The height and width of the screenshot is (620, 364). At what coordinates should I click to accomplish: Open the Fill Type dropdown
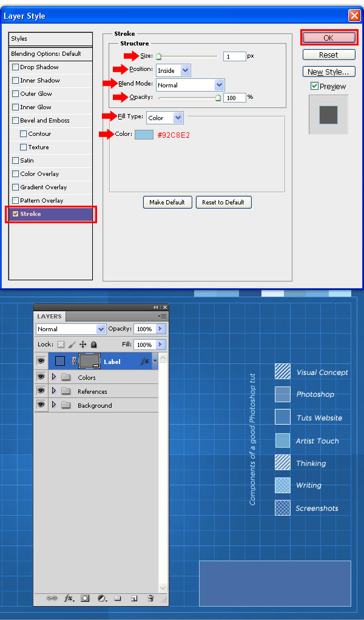(x=165, y=118)
